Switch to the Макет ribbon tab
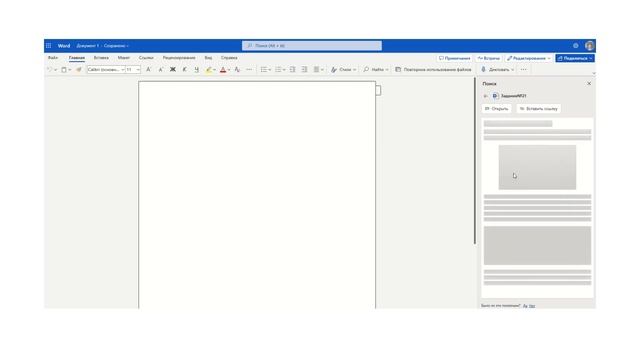This screenshot has width=640, height=360. [x=124, y=58]
